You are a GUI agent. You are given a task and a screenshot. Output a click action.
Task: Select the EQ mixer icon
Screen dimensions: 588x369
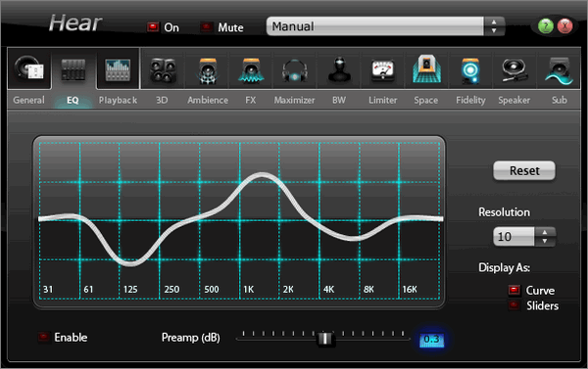pyautogui.click(x=73, y=69)
